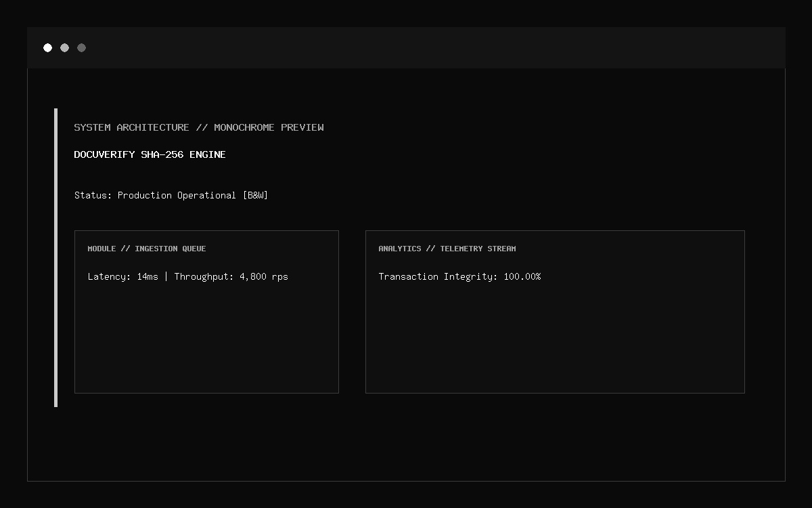Select the "ANALYTICS // TELEMETRY STREAM" label

447,249
